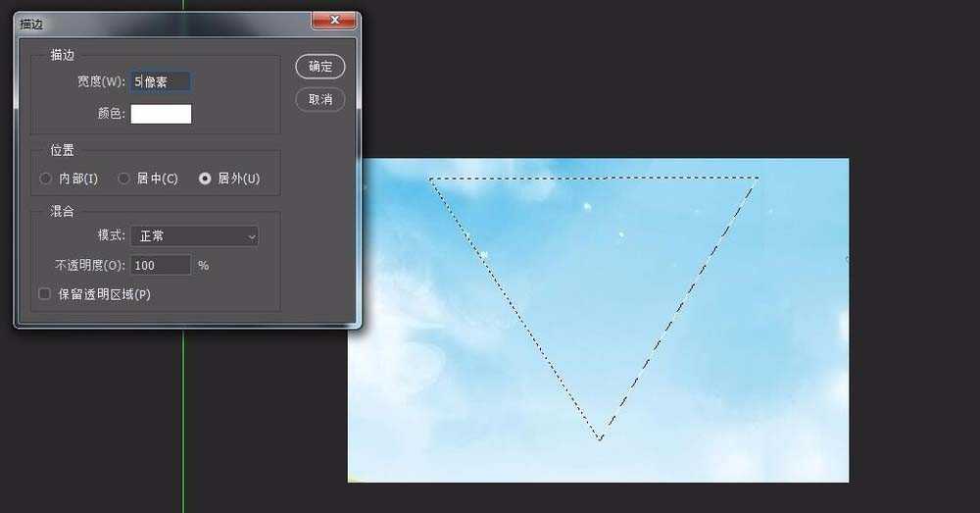Select the 内部(I) position radio button

pos(45,179)
